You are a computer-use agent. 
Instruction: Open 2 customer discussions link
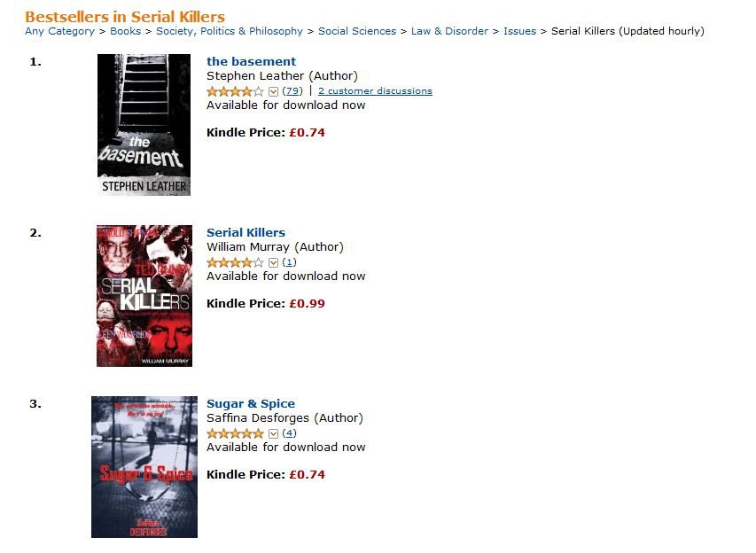click(x=375, y=91)
